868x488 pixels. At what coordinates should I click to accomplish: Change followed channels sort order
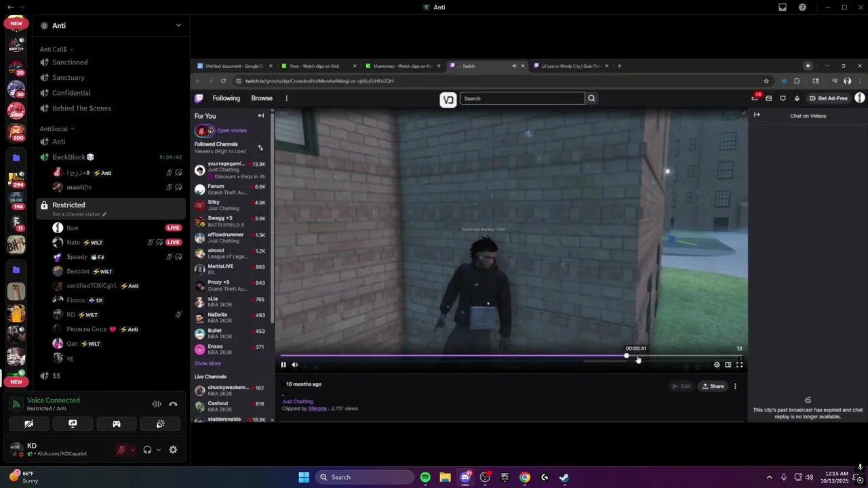pos(260,147)
